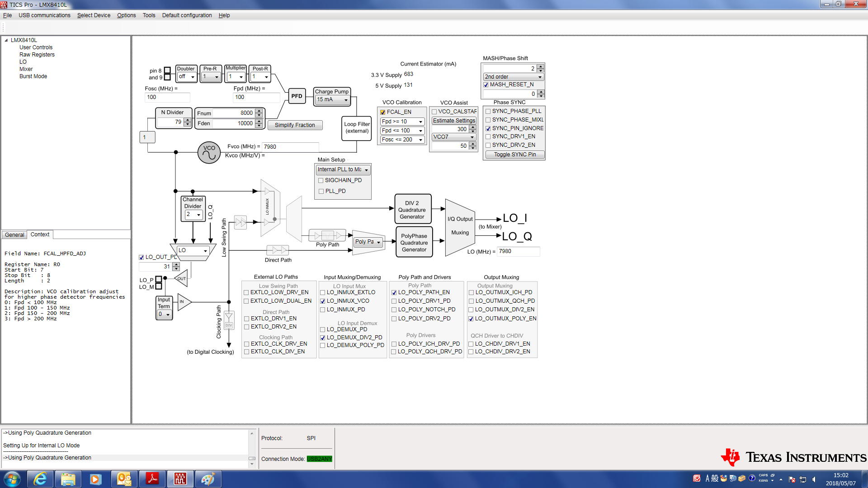Screen dimensions: 868x488
Task: Click the Fosc (MHz) input field
Action: pos(167,97)
